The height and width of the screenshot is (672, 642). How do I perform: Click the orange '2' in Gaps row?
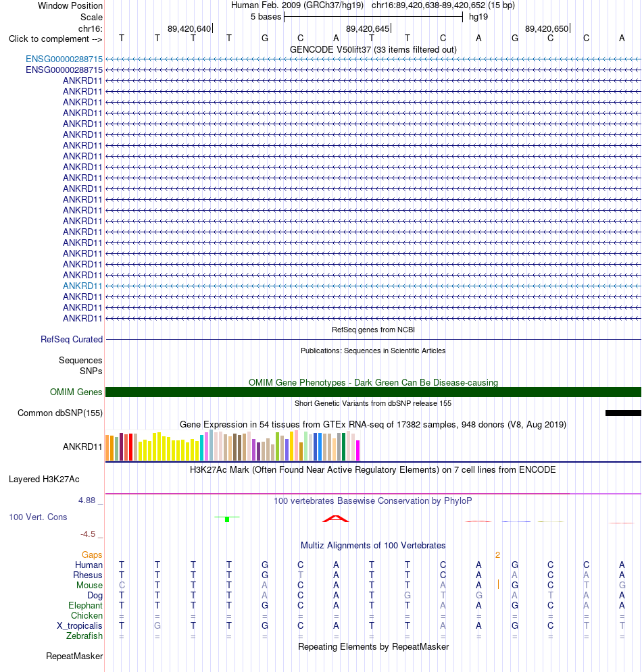point(497,555)
